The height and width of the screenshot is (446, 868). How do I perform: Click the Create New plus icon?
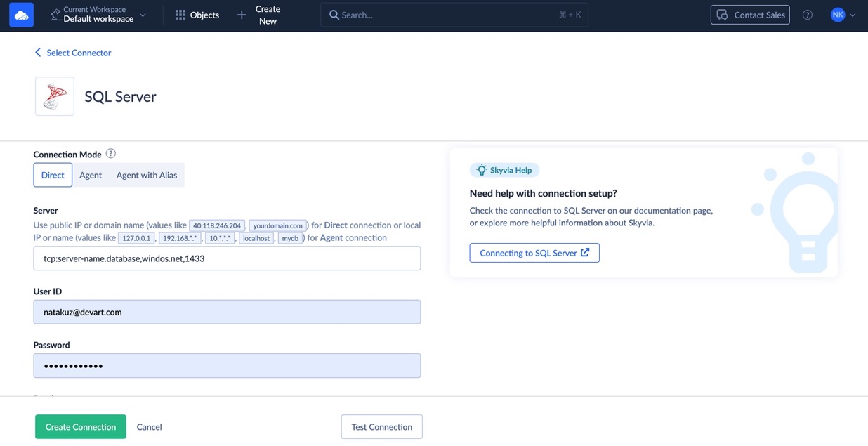[x=242, y=15]
